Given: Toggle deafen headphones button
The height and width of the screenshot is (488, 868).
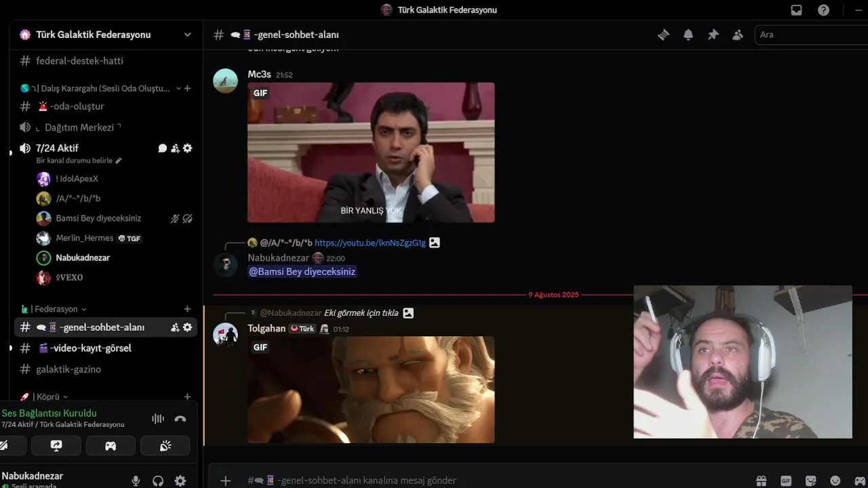Looking at the screenshot, I should click(x=158, y=481).
